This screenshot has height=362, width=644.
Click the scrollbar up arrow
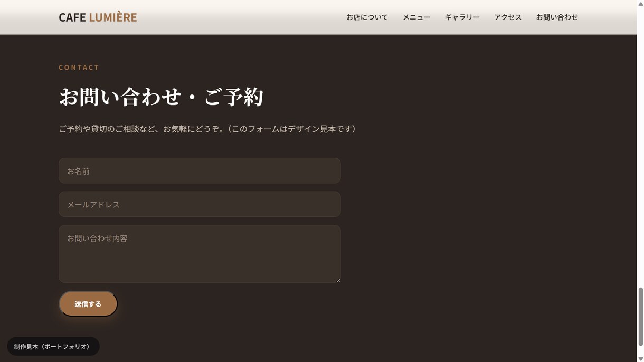pos(640,4)
